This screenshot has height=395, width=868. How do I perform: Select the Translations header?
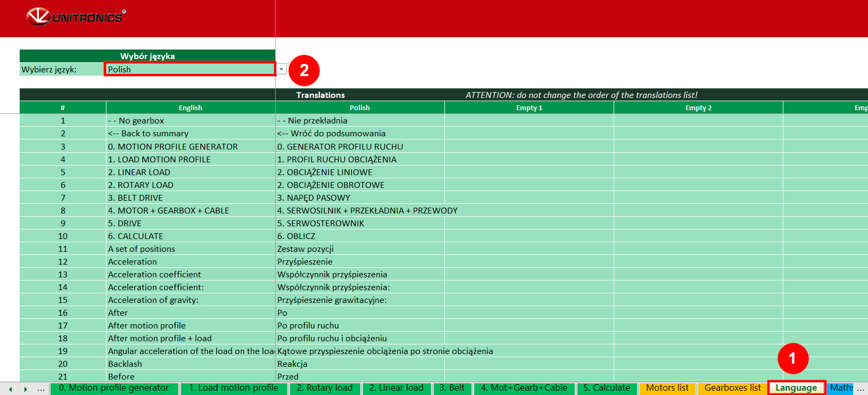pyautogui.click(x=320, y=95)
